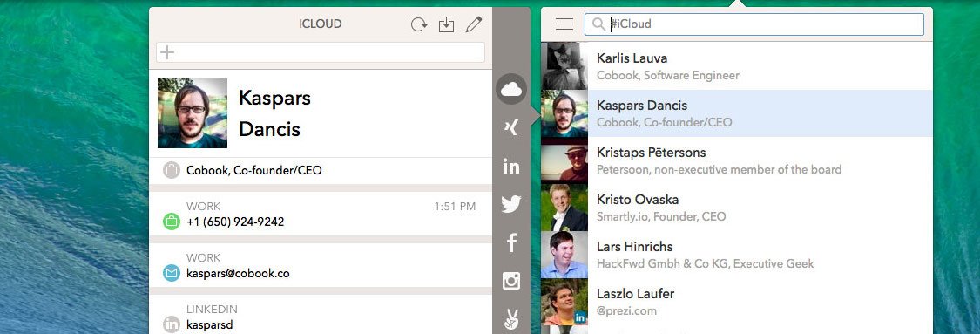980x334 pixels.
Task: Click the add-tag field beneath the ICLOUD header
Action: click(x=321, y=52)
